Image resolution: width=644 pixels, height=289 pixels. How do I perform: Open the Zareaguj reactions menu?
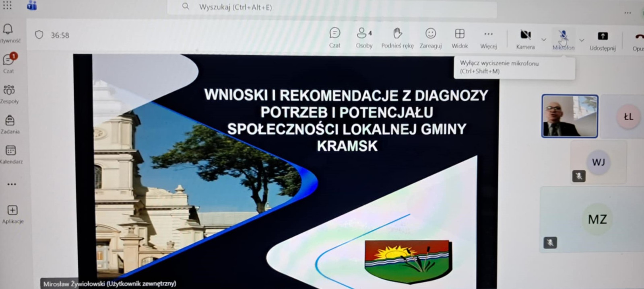(x=430, y=38)
